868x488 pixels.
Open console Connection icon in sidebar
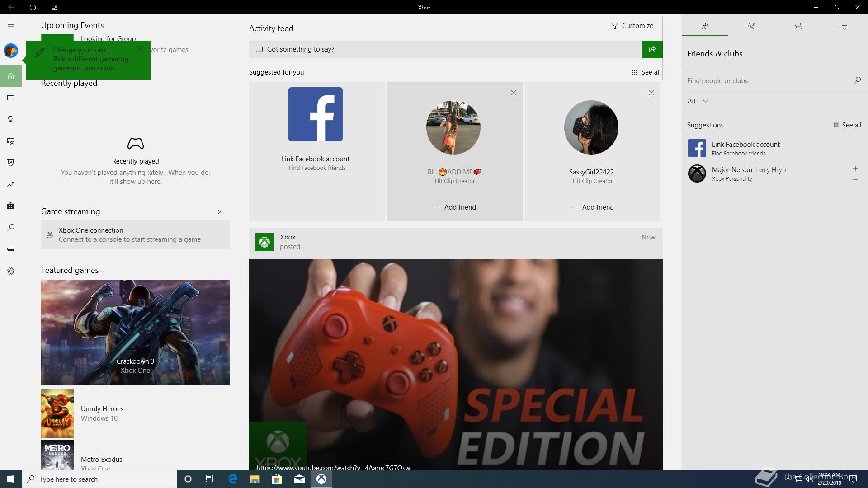[x=11, y=249]
